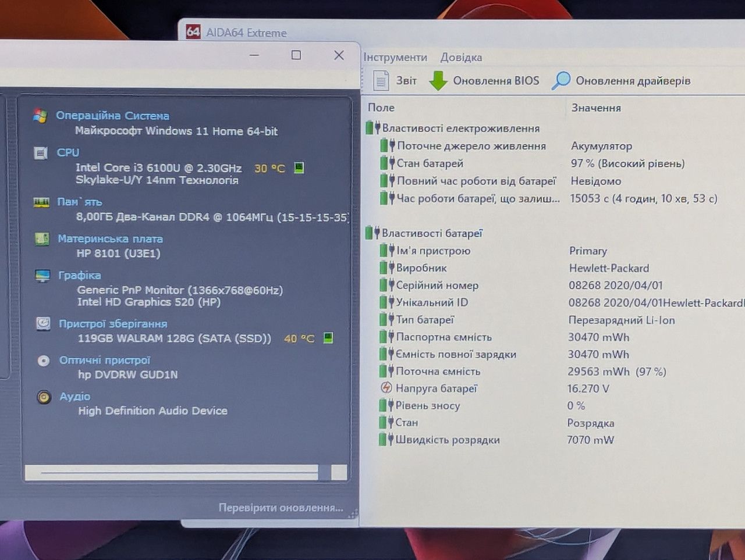
Task: Click the CPU chip icon
Action: tap(41, 153)
